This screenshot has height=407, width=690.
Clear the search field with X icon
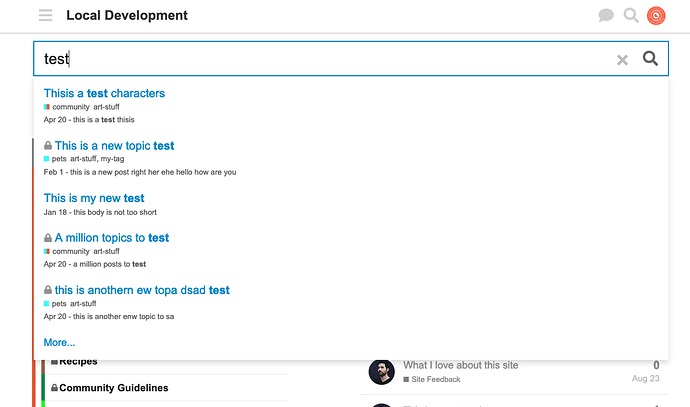click(622, 60)
